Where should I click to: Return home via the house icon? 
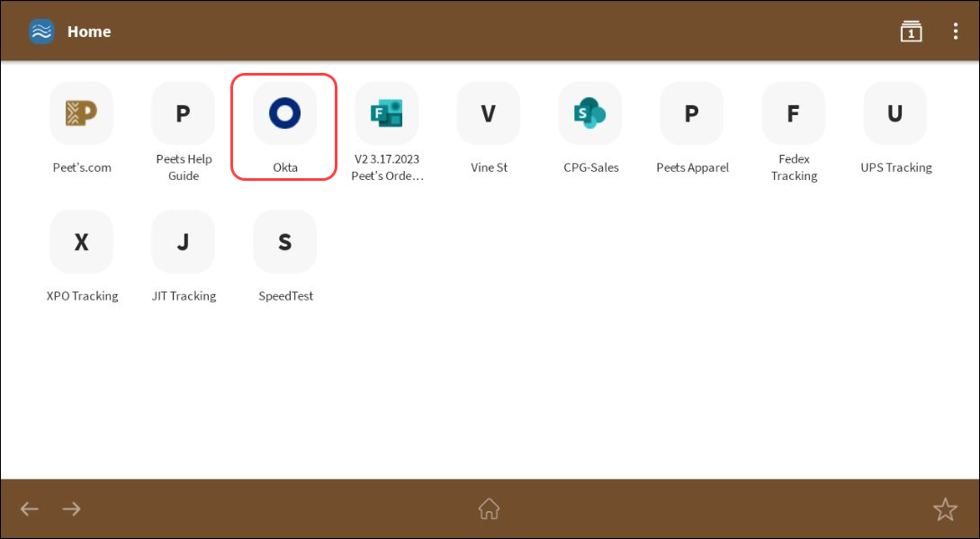click(489, 508)
